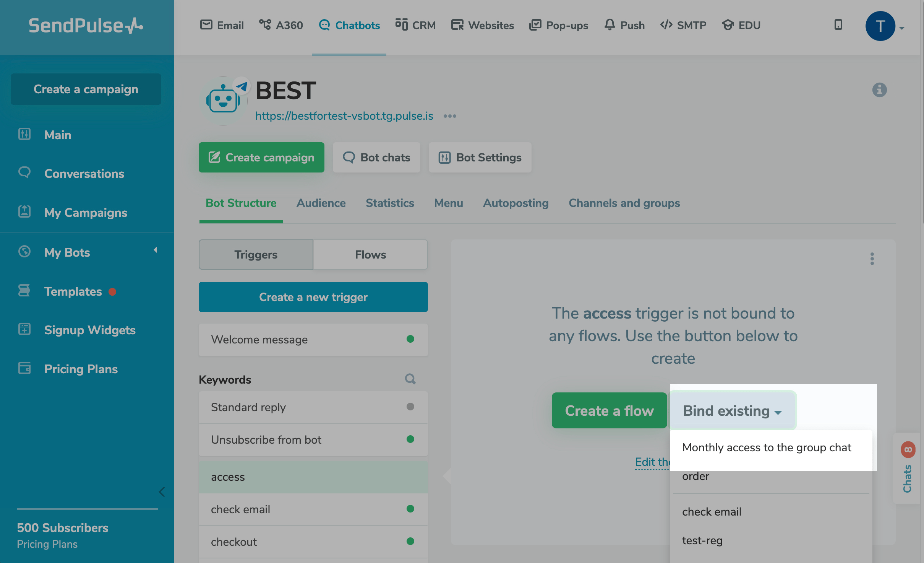Toggle Standard reply status dot
This screenshot has height=563, width=924.
pos(410,407)
